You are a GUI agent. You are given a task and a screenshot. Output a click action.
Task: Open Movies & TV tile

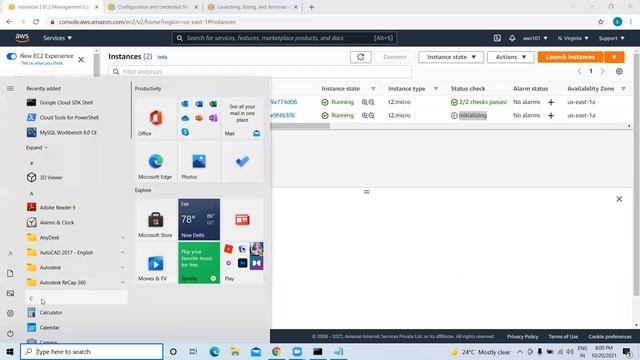156,263
